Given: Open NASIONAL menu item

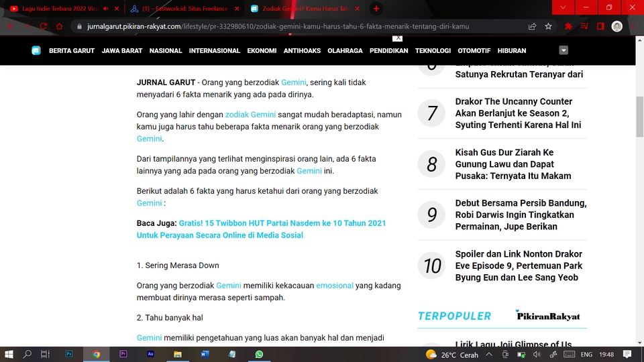Looking at the screenshot, I should click(166, 50).
